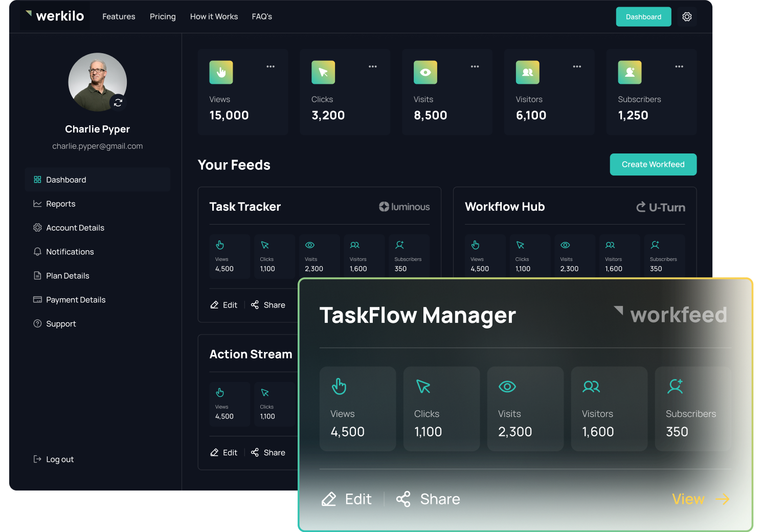Viewport: 763px width, 532px height.
Task: Click Clicks tile in Action Stream card
Action: tap(275, 404)
